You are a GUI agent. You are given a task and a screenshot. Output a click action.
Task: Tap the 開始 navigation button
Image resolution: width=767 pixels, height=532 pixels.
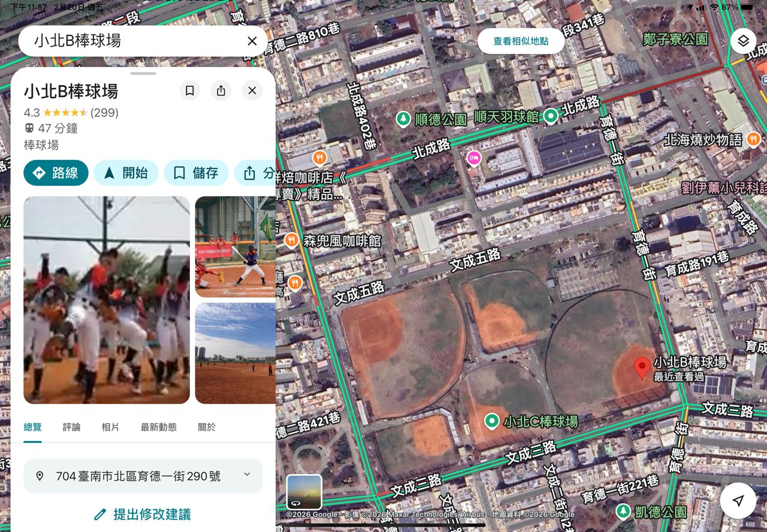[126, 173]
